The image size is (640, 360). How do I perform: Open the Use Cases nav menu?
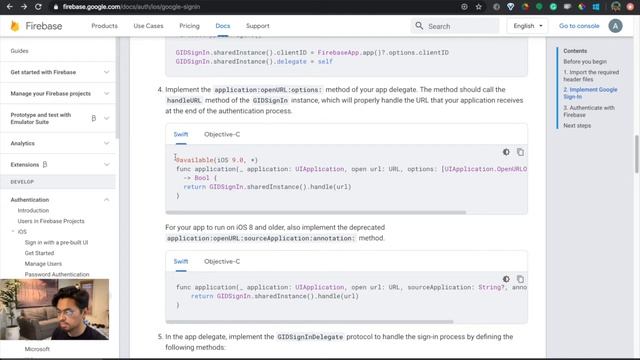[x=148, y=26]
